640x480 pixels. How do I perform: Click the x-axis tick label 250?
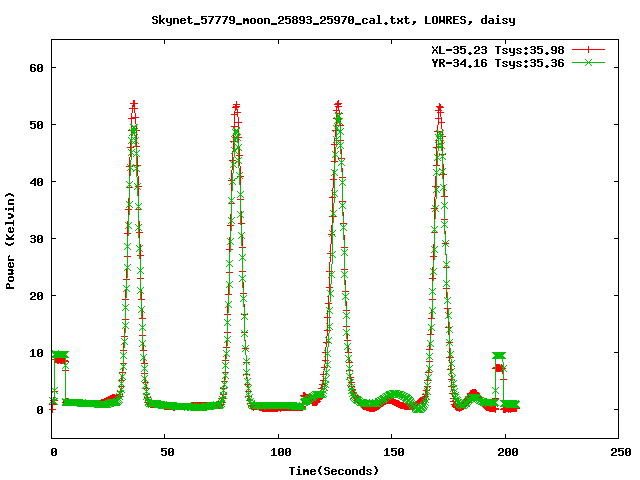620,452
